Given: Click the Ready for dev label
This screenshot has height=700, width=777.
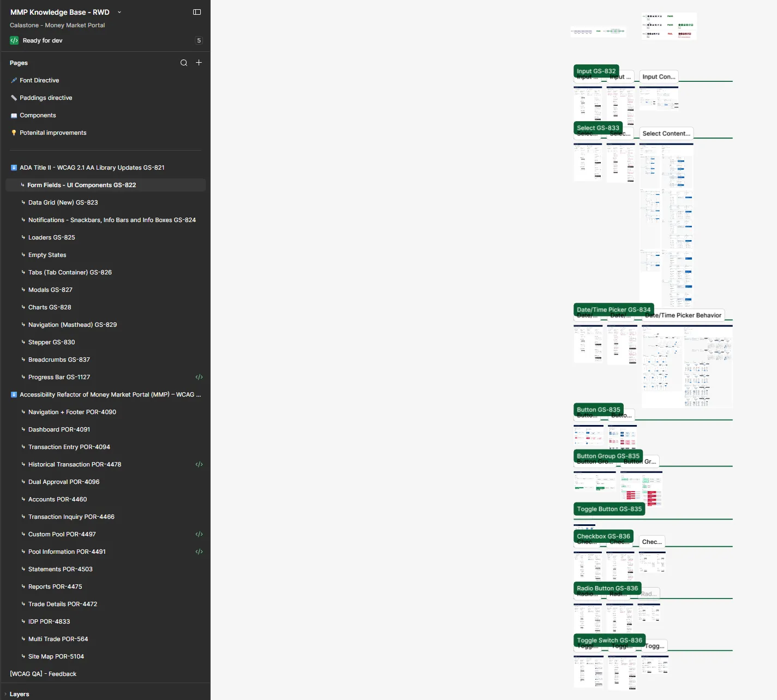Looking at the screenshot, I should 43,40.
